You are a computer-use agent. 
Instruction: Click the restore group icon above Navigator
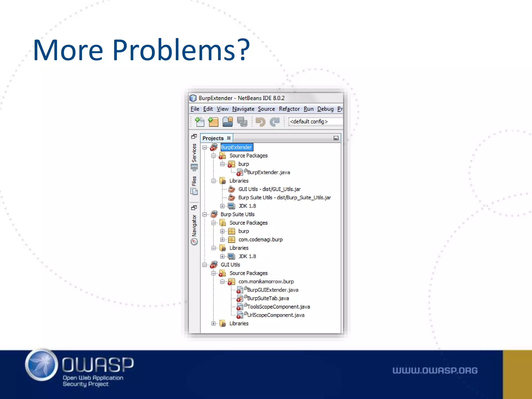point(194,208)
